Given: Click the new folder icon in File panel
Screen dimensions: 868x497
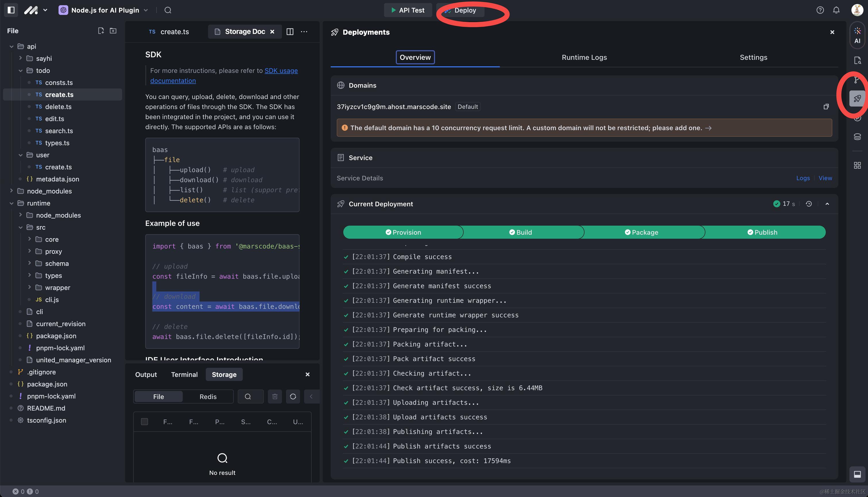Looking at the screenshot, I should [x=113, y=31].
